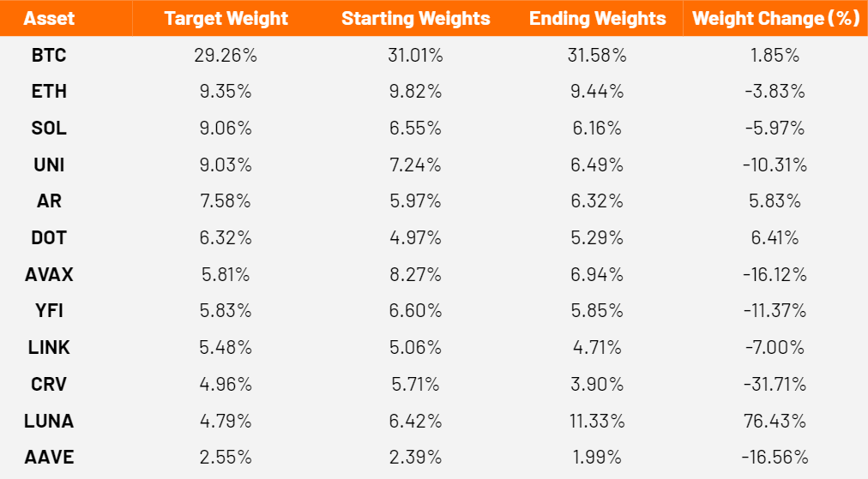Click LINK's 4.71% ending weight
The width and height of the screenshot is (868, 479).
tap(597, 347)
